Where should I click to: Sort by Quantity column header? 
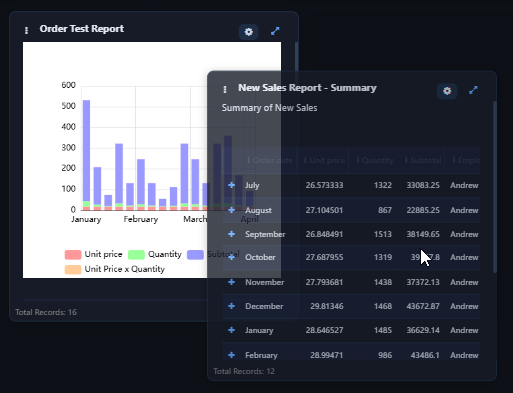pyautogui.click(x=377, y=160)
